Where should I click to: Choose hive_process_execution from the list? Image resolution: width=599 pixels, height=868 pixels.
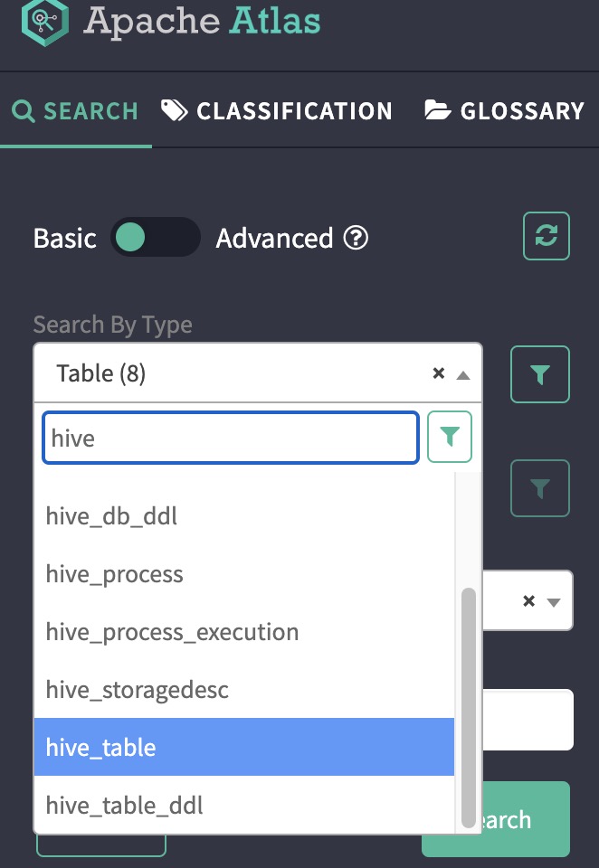pyautogui.click(x=243, y=632)
